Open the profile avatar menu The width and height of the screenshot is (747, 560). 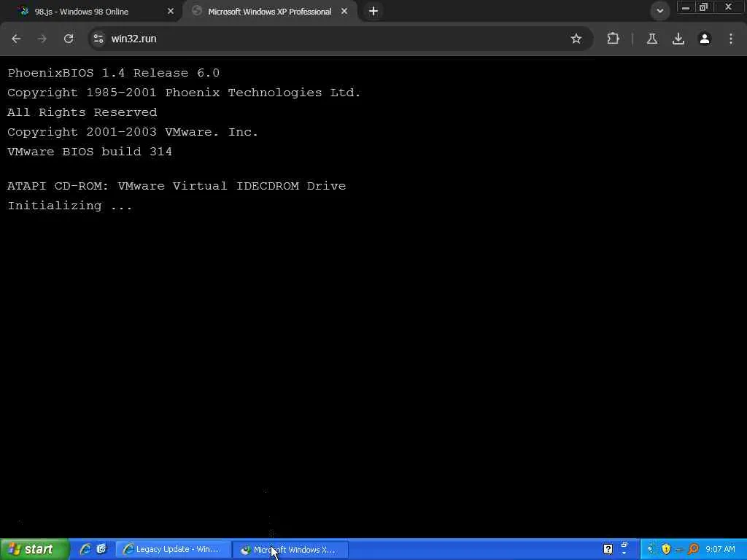(705, 39)
